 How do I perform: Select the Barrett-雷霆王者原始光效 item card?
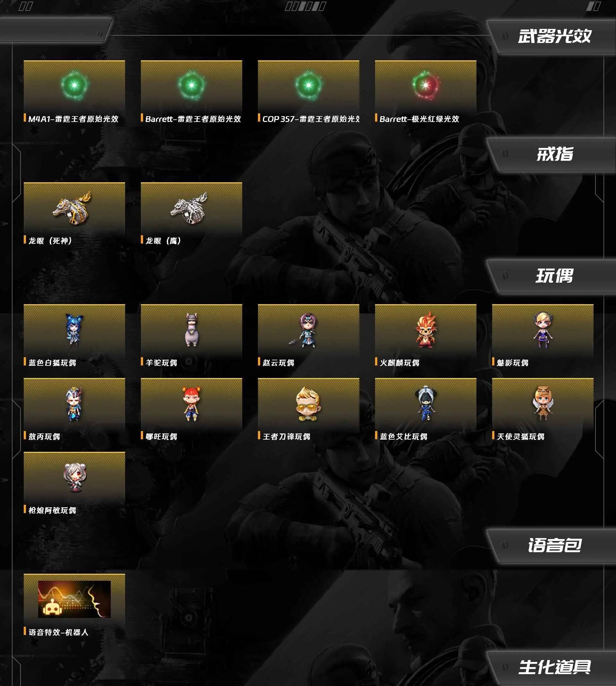click(x=191, y=92)
